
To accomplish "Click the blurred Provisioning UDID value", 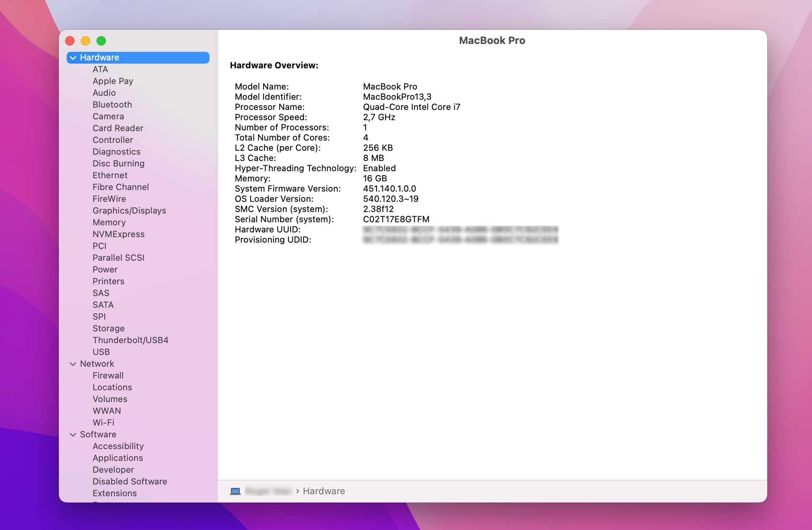I will pyautogui.click(x=461, y=240).
